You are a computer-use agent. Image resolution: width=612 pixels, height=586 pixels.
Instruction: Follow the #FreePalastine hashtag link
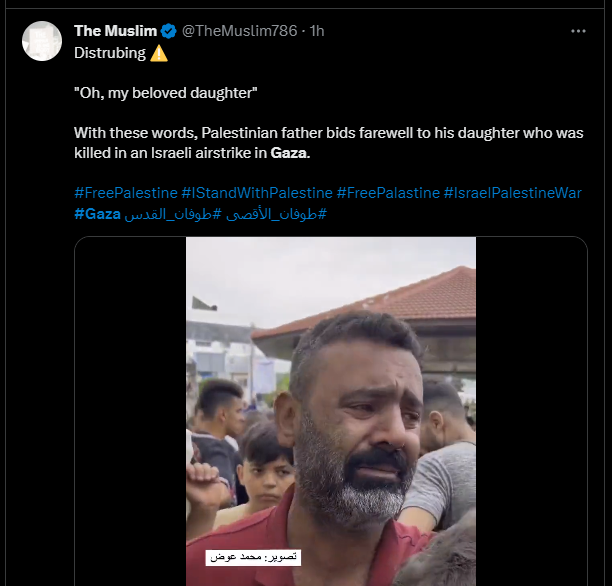point(388,193)
